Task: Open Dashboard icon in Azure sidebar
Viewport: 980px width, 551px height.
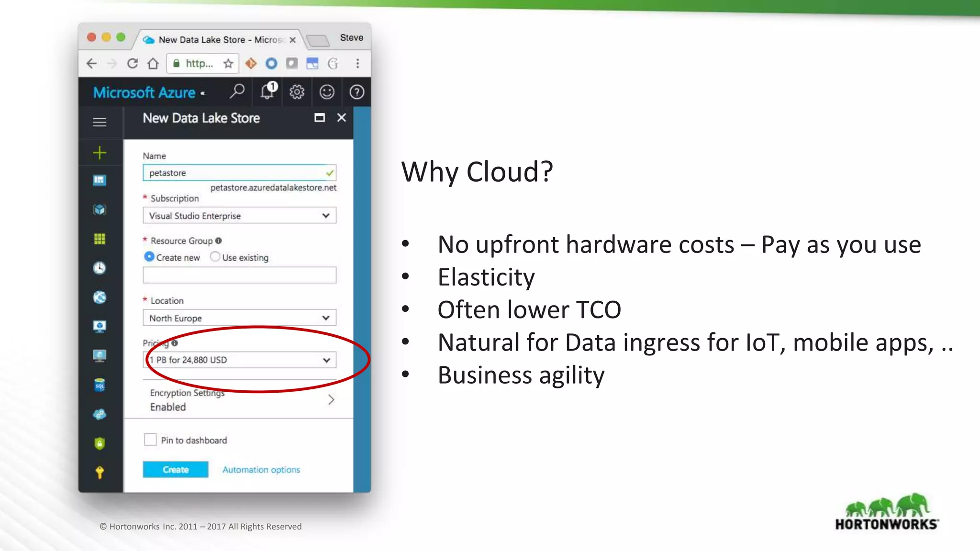Action: [100, 180]
